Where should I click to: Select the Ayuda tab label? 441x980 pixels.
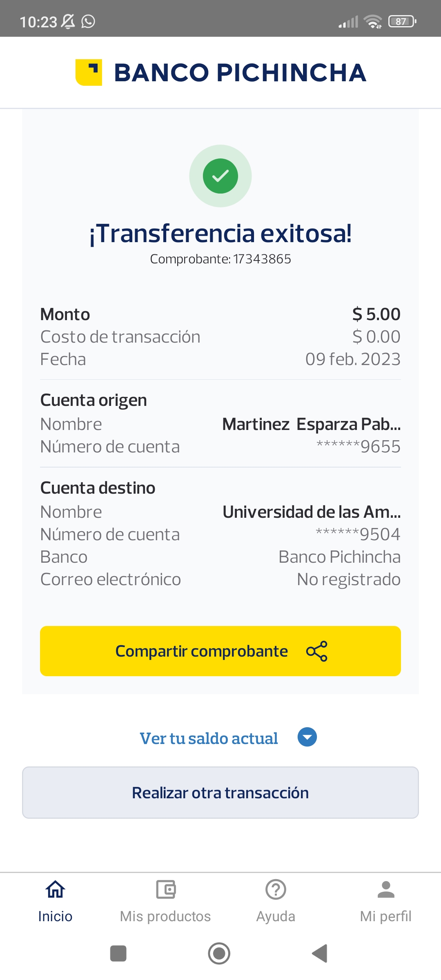(276, 916)
